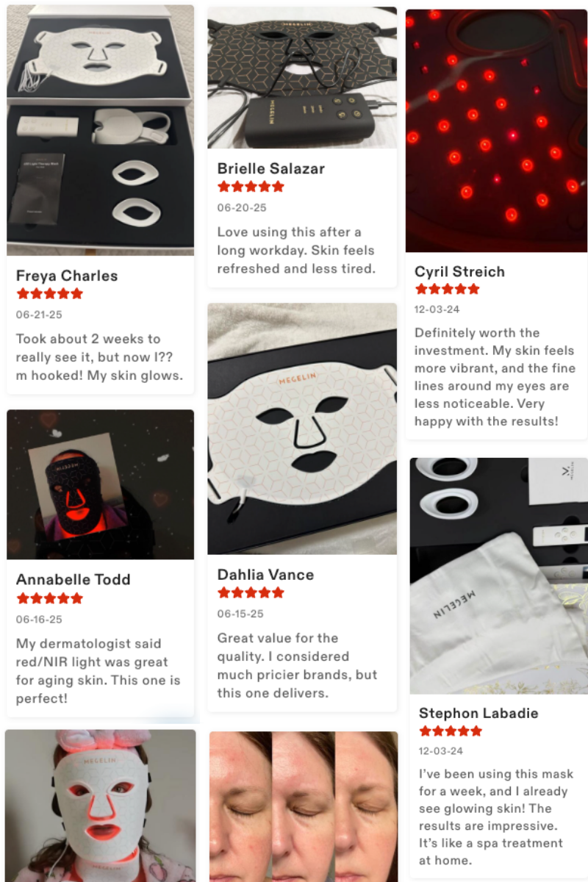Open Freya Charles's boxed mask photo
Screen dimensions: 588x882
click(x=101, y=130)
